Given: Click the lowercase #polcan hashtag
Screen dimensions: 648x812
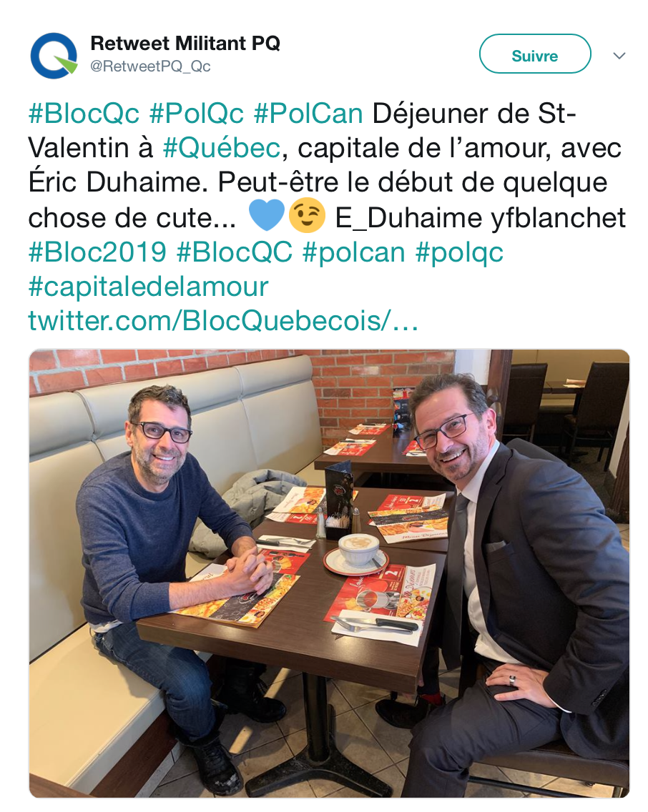Looking at the screenshot, I should pyautogui.click(x=354, y=252).
